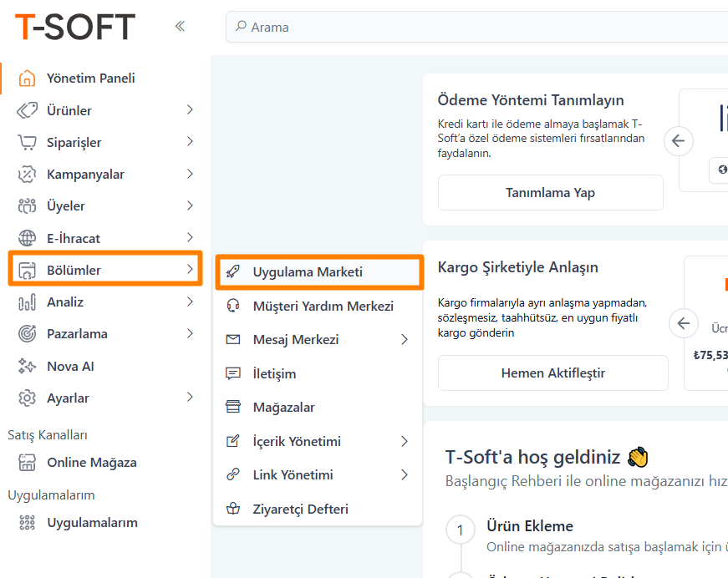Open the Siparişler section via its cart icon
Viewport: 728px width, 578px height.
click(x=27, y=142)
